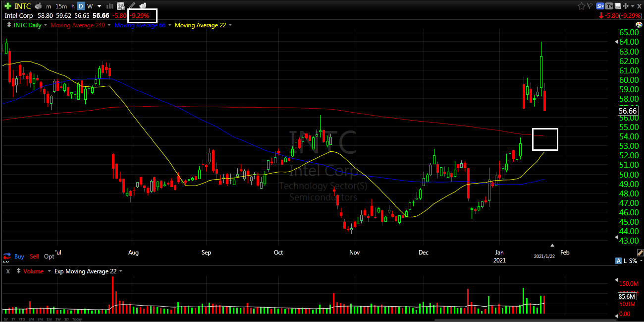Open the color palette icon
644x322 pixels.
tap(639, 25)
